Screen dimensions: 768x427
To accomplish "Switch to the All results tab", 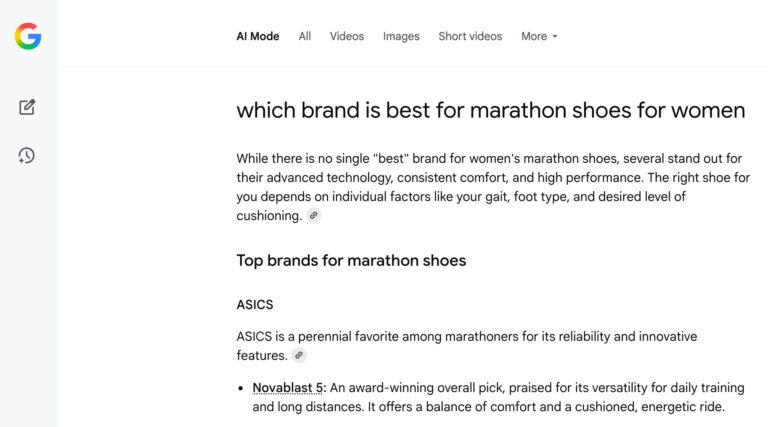I will point(305,36).
